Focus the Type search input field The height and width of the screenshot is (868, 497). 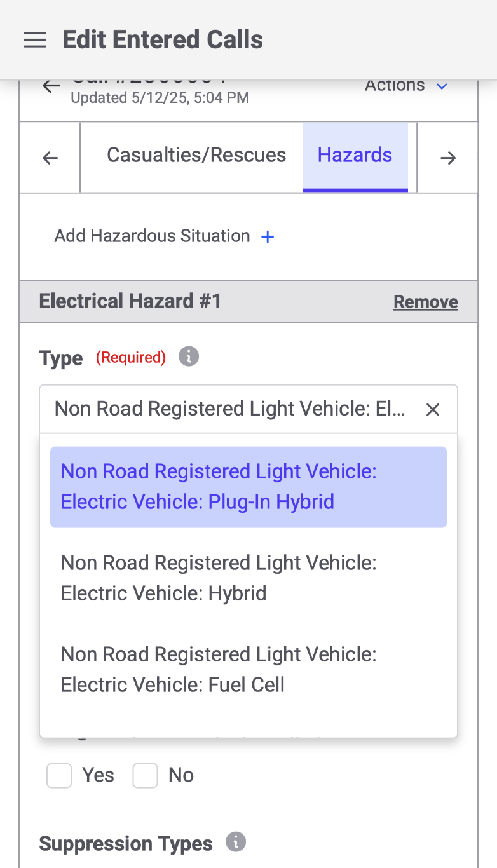tap(230, 409)
